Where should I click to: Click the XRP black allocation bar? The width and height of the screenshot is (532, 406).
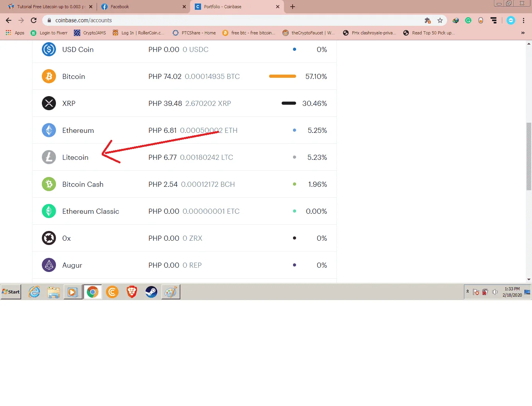pos(289,104)
